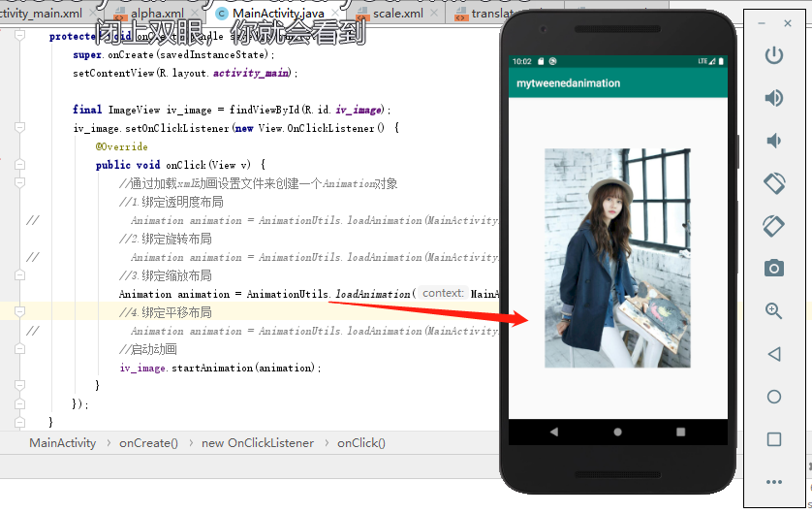Tap the phone's home navigation button
The width and height of the screenshot is (812, 514).
coord(618,432)
